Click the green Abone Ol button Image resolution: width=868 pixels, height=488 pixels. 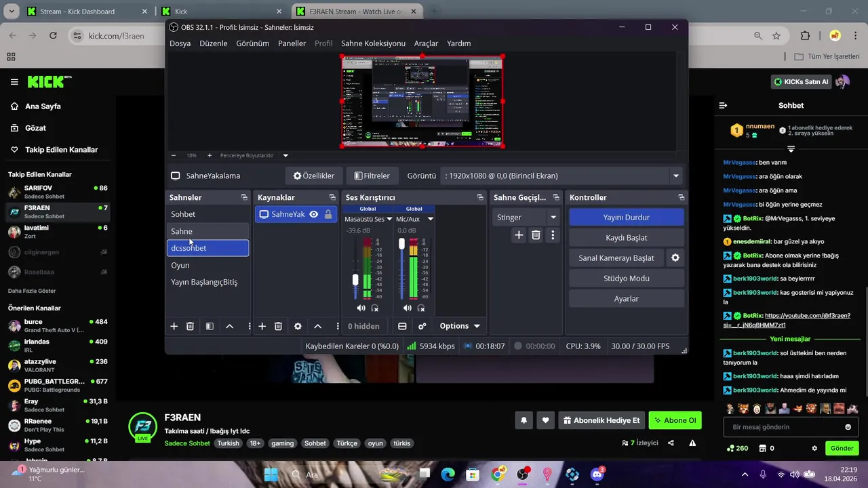(x=675, y=420)
